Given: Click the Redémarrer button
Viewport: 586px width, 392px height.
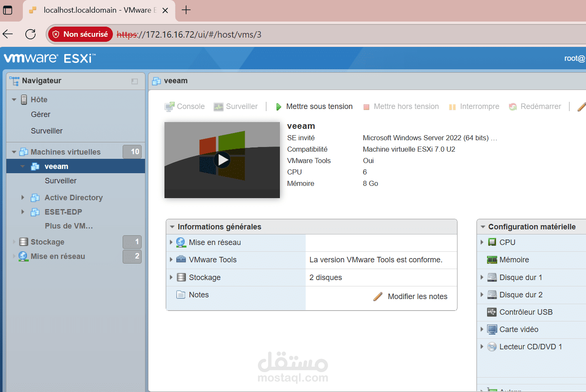Looking at the screenshot, I should pyautogui.click(x=535, y=106).
